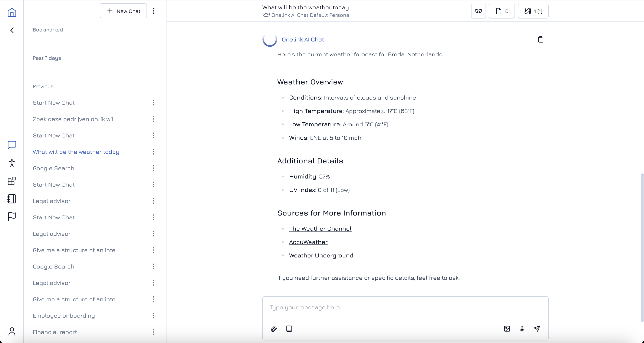The height and width of the screenshot is (343, 644).
Task: Click the documents counter icon showing 0
Action: 502,11
